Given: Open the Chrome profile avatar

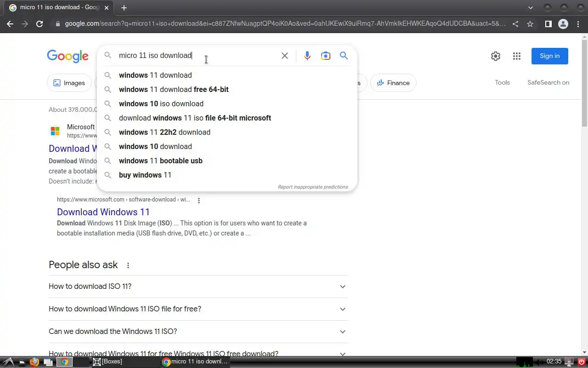Looking at the screenshot, I should tap(563, 24).
